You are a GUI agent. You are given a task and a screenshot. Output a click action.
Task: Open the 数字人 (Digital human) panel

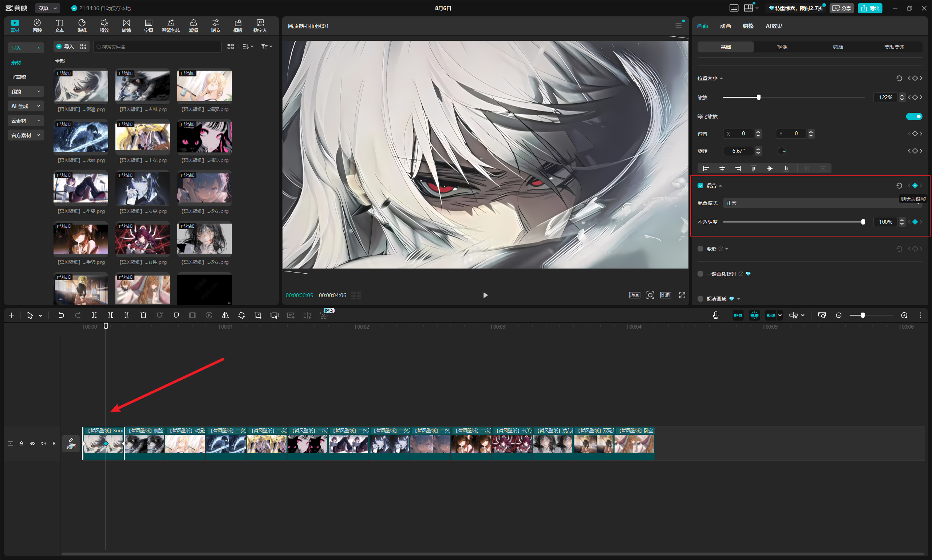tap(260, 26)
